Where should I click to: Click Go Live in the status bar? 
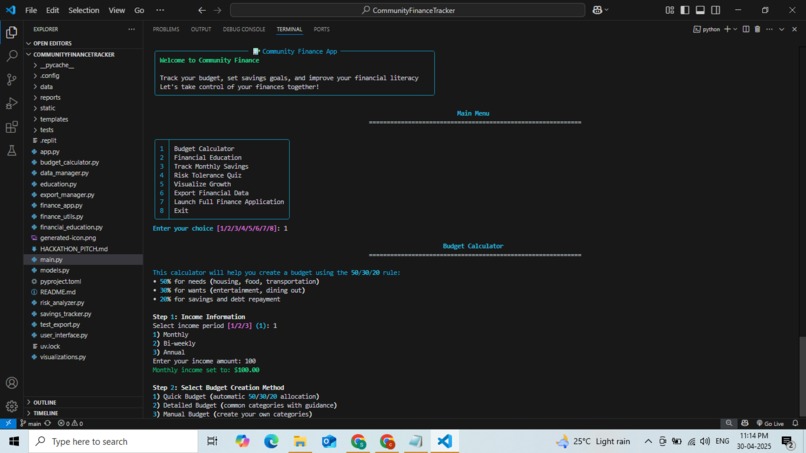(770, 423)
